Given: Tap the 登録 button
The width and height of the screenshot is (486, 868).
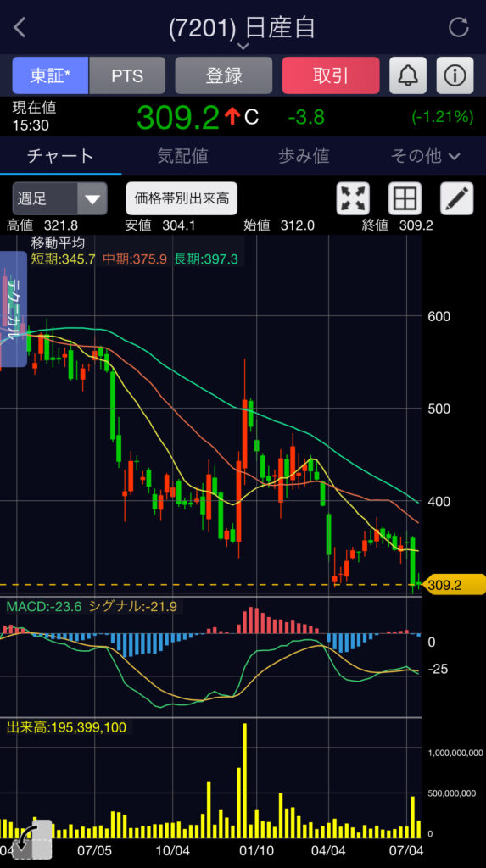Looking at the screenshot, I should (x=224, y=75).
